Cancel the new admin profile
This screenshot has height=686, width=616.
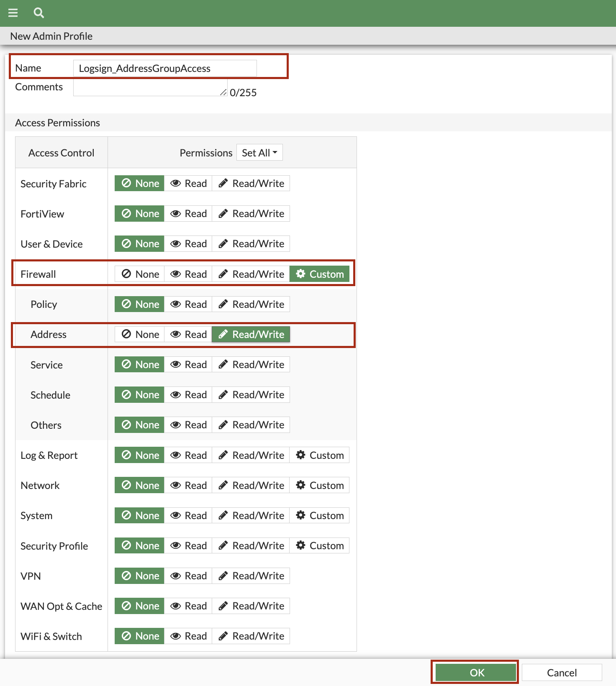point(562,672)
